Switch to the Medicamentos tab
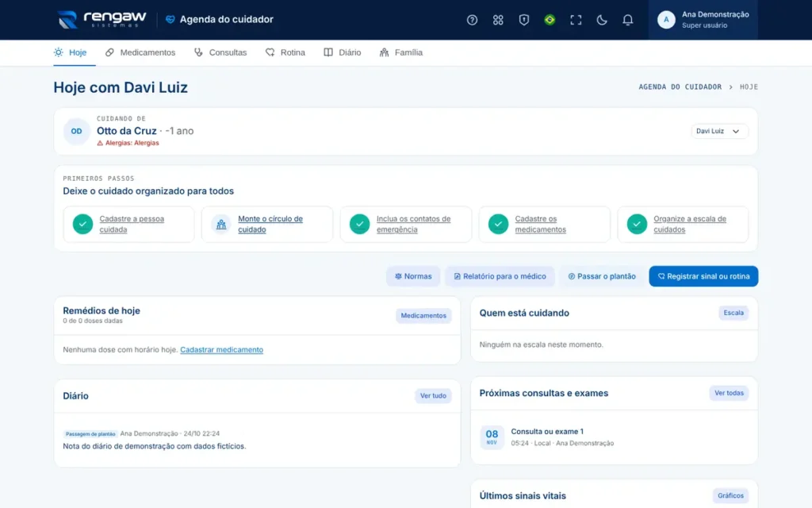Screen dimensions: 812x508 [140, 52]
